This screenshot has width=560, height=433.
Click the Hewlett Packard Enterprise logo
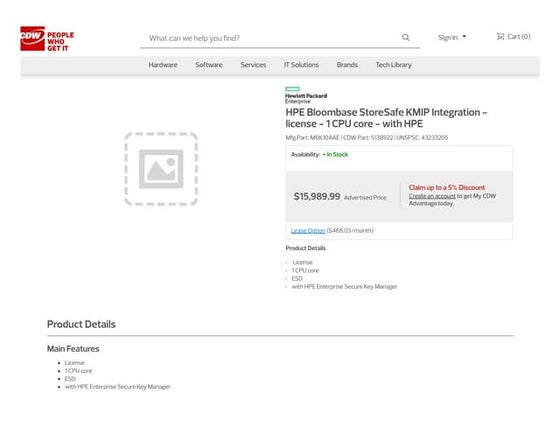(306, 95)
